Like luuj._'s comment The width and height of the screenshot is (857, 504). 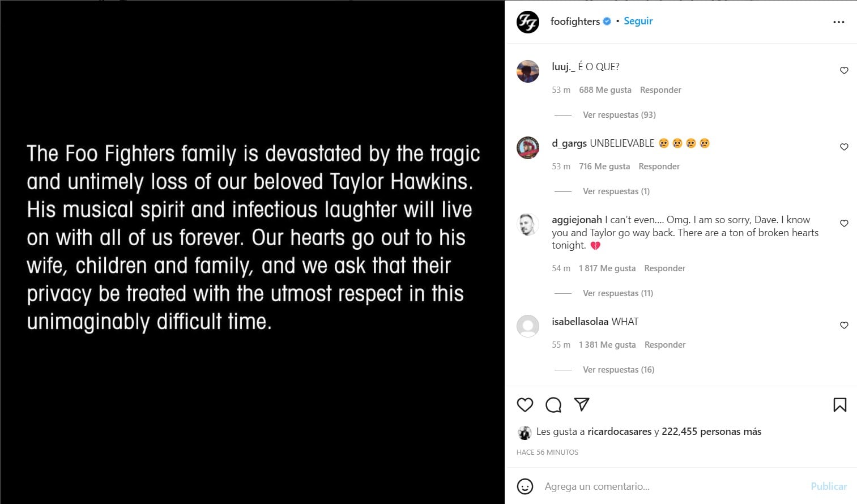(844, 71)
